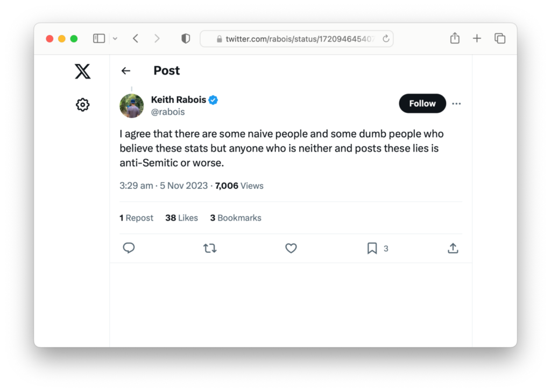Screen dimensions: 551x392
Task: Open Settings via the gear icon
Action: click(x=82, y=104)
